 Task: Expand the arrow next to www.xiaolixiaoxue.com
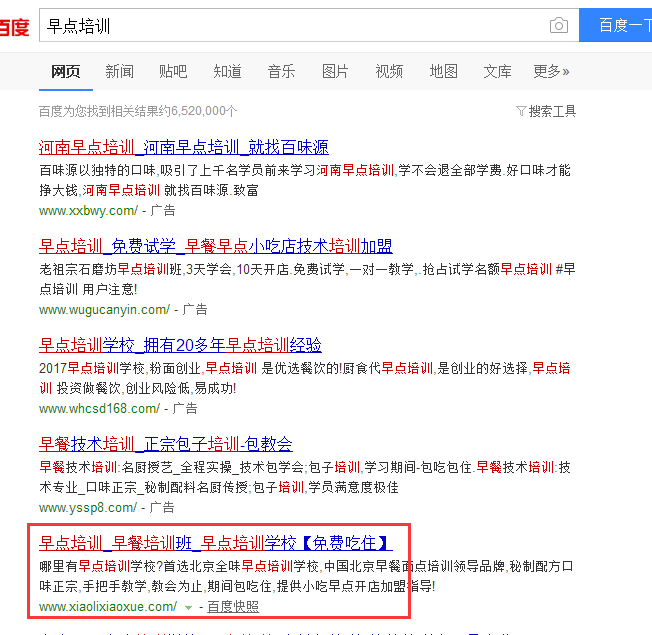(x=188, y=608)
